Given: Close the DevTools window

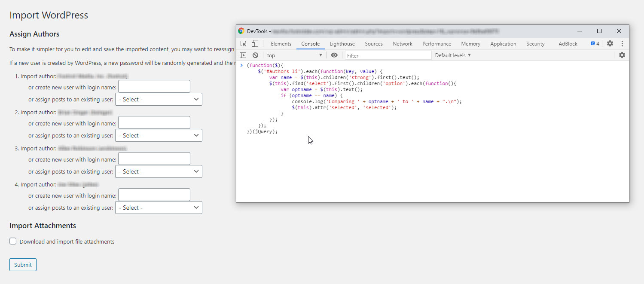Looking at the screenshot, I should pyautogui.click(x=619, y=31).
